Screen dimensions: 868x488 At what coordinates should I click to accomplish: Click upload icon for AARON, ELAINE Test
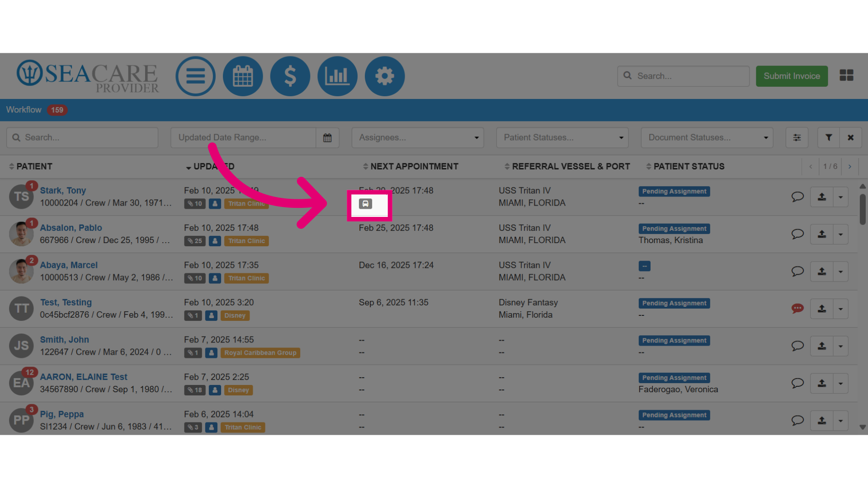click(822, 383)
